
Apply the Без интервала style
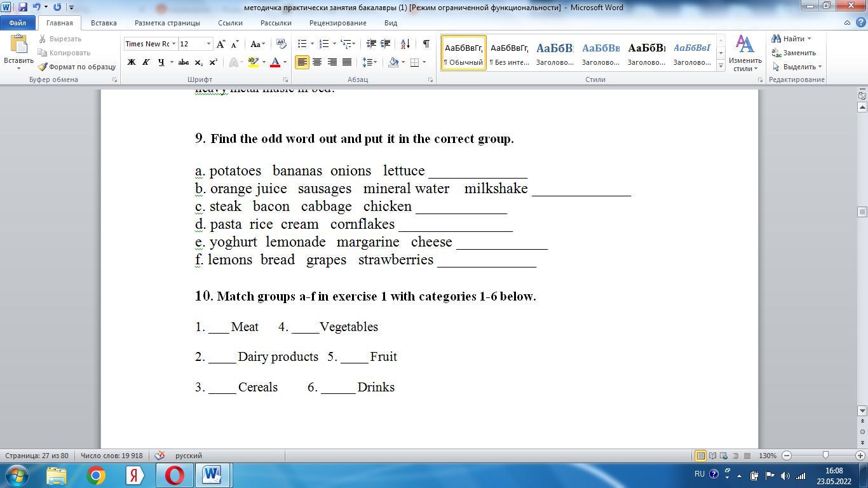click(x=510, y=53)
